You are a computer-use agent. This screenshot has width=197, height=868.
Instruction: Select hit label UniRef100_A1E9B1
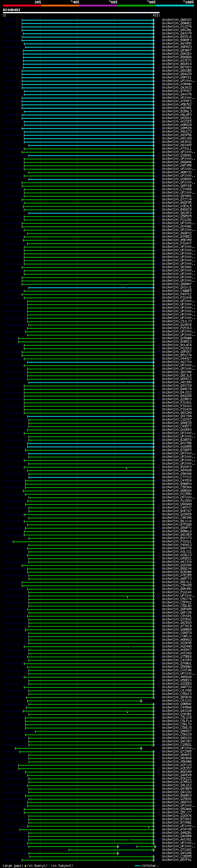(x=177, y=108)
